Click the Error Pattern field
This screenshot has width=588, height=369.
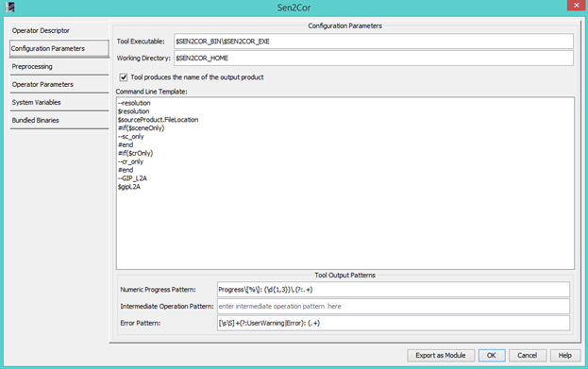click(394, 323)
